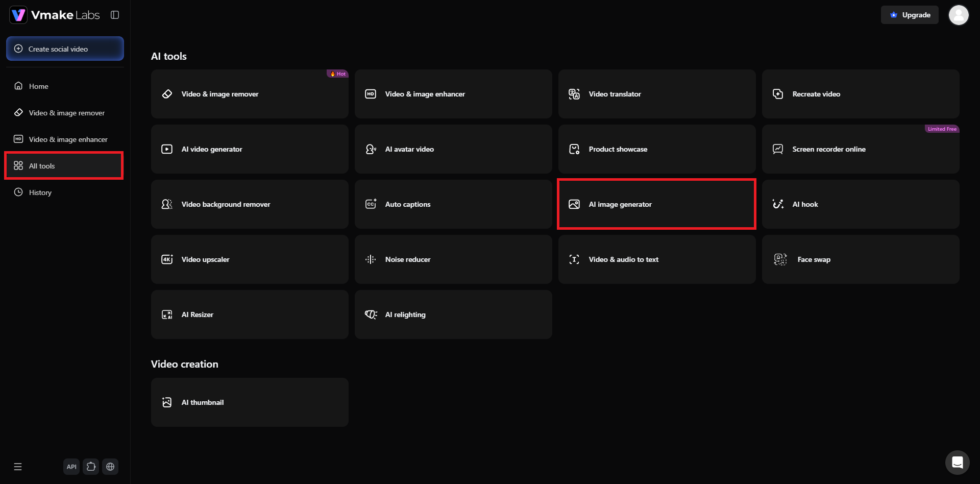Click the AI tools heading

point(169,56)
